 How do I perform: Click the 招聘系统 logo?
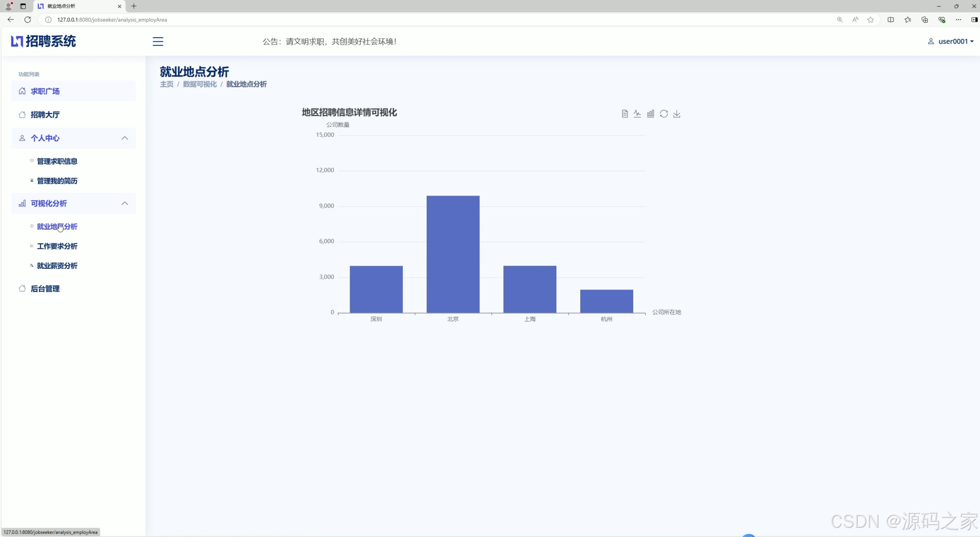coord(43,41)
